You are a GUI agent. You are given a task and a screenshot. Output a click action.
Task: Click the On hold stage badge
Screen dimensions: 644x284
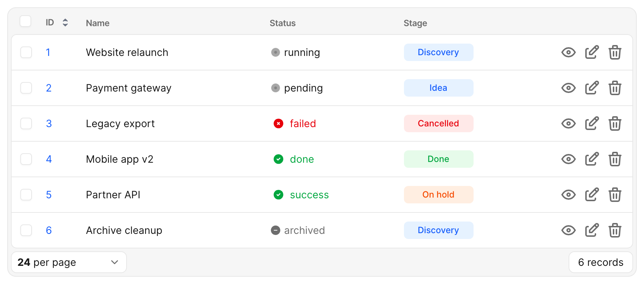coord(438,195)
